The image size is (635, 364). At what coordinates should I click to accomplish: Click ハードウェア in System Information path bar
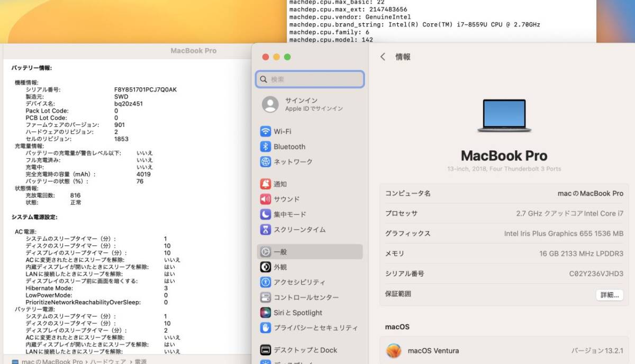click(108, 361)
